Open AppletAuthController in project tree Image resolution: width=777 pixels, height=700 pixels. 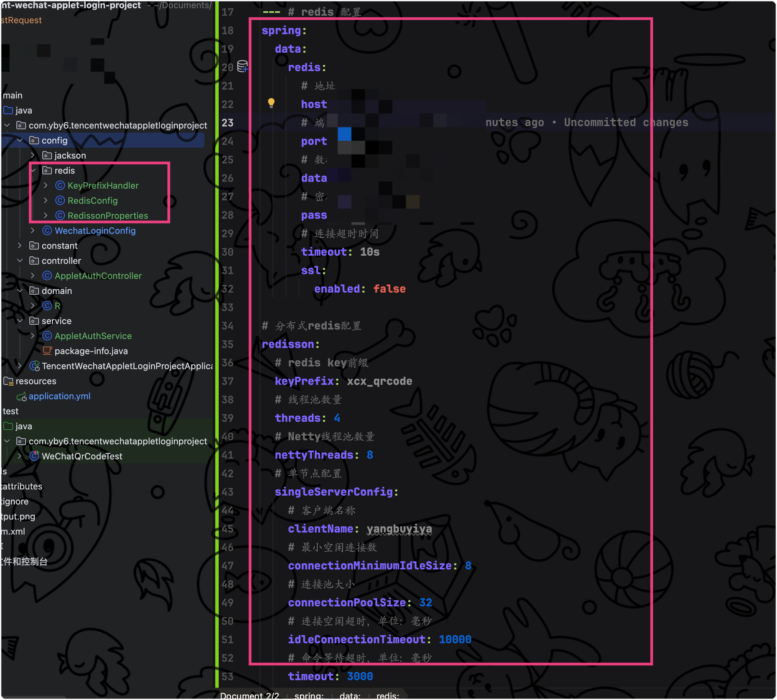coord(98,276)
